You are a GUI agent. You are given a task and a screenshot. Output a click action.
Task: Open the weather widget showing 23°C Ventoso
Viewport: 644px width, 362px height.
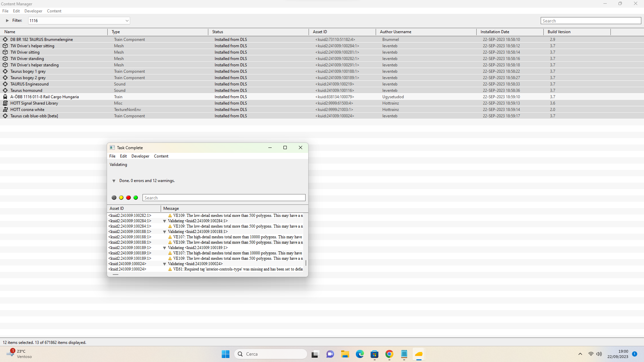[x=19, y=354]
